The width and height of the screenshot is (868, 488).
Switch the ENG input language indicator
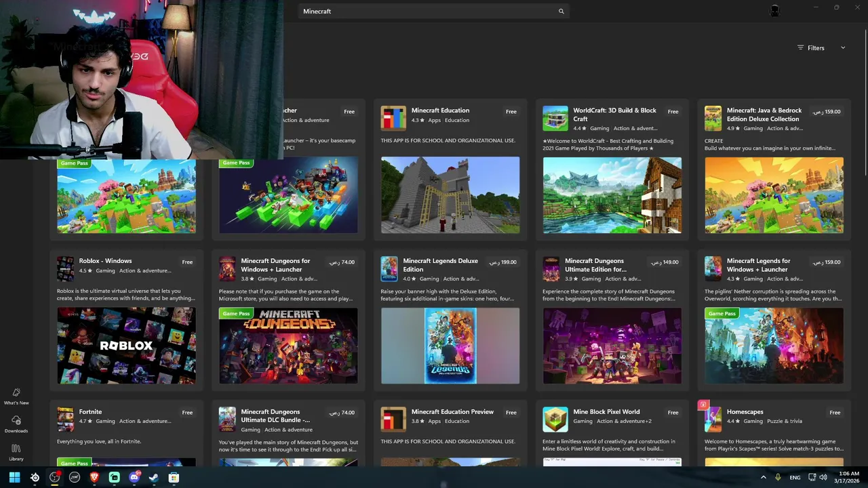795,477
